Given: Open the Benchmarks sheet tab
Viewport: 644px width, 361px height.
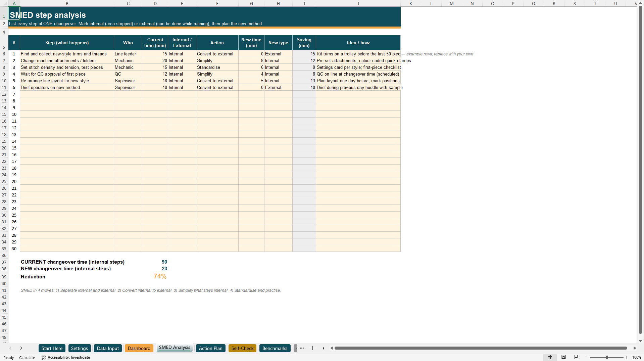Looking at the screenshot, I should tap(275, 348).
